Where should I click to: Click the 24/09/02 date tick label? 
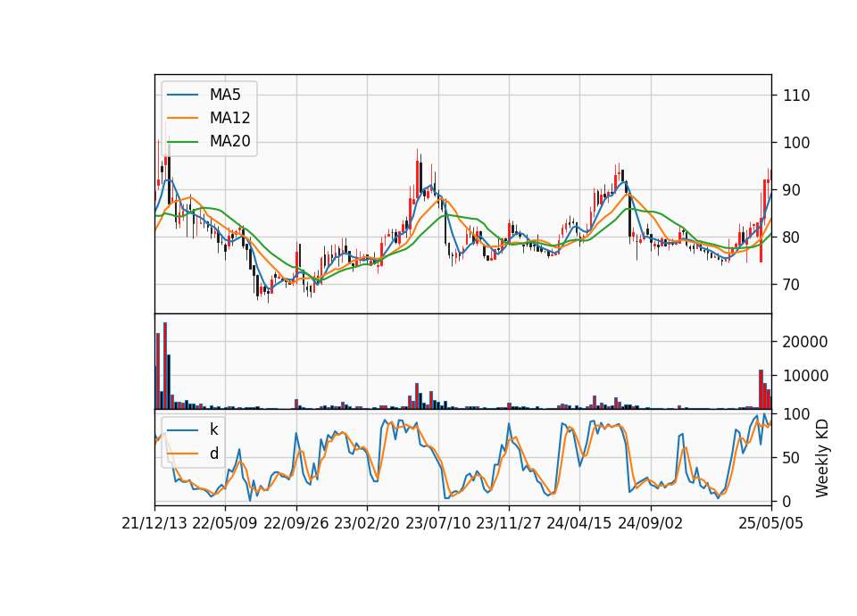point(651,523)
